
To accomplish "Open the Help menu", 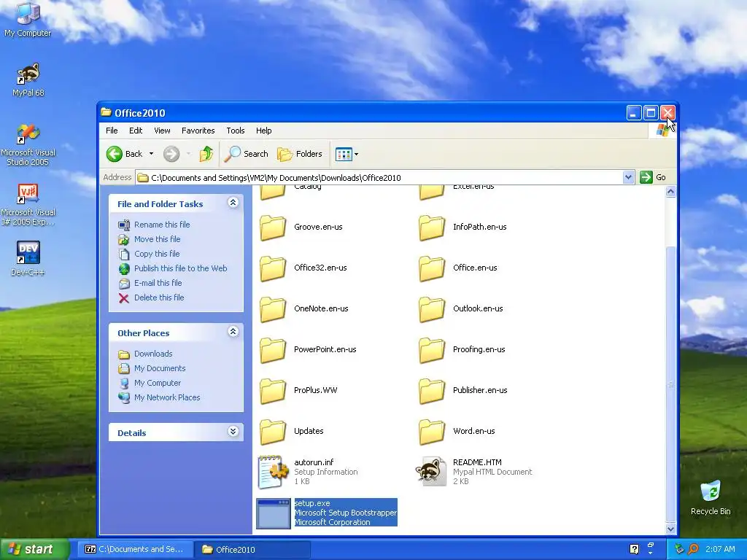I will click(263, 131).
